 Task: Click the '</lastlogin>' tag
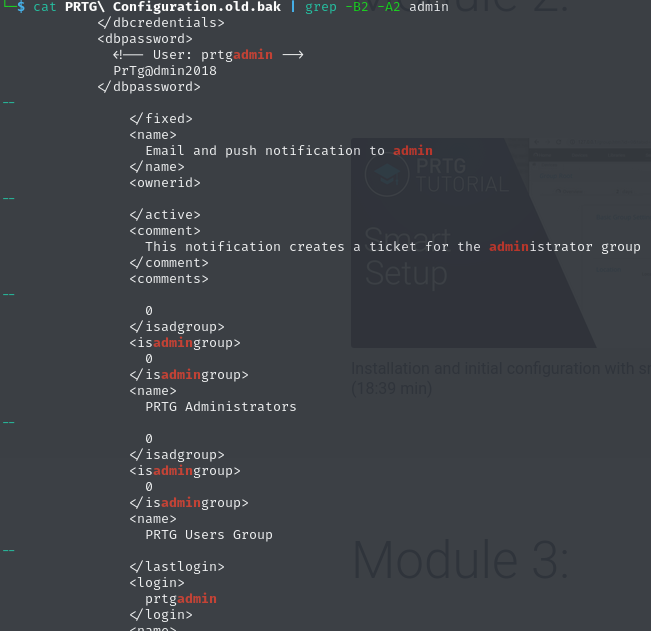click(x=177, y=567)
